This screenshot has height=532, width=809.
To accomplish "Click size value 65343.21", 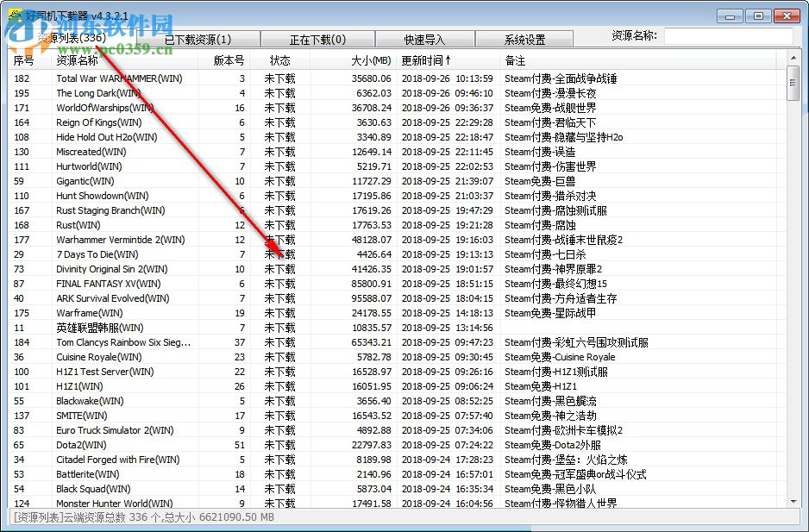I will click(372, 342).
